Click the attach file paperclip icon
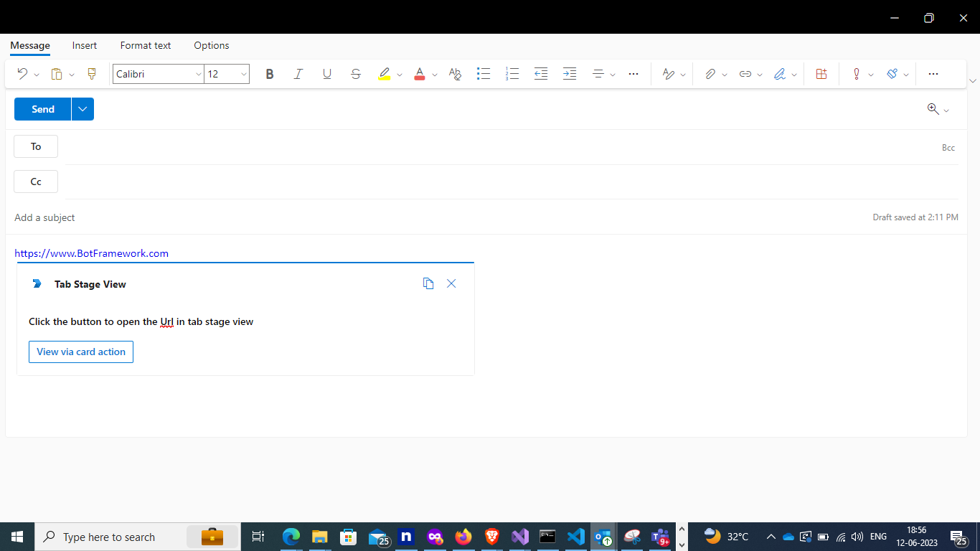980x551 pixels. 710,74
